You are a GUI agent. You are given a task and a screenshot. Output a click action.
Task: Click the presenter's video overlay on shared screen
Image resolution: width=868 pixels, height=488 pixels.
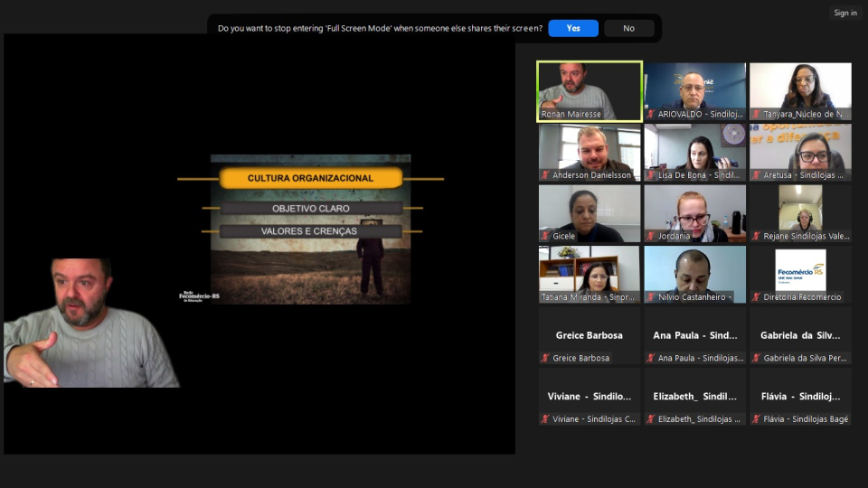[90, 324]
